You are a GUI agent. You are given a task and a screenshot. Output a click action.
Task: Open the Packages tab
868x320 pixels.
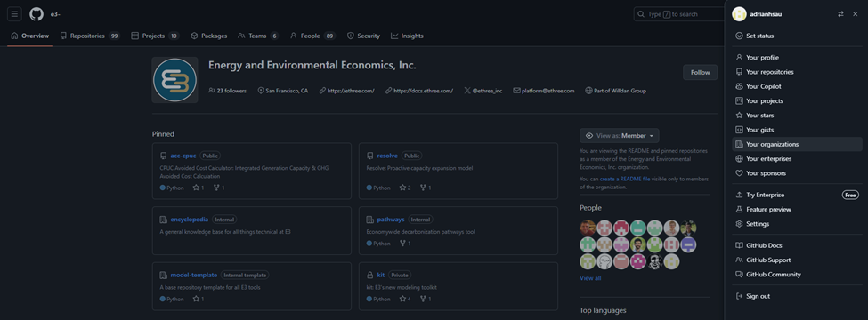coord(208,36)
